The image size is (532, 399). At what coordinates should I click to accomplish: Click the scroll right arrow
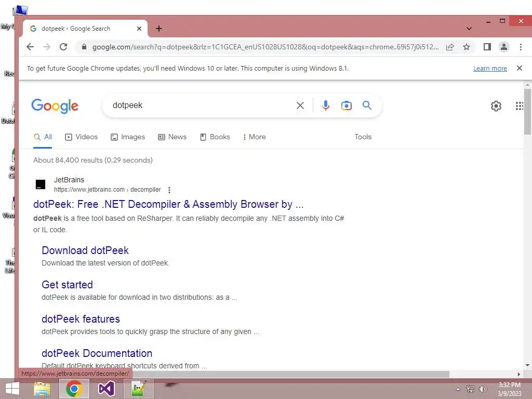pos(518,374)
